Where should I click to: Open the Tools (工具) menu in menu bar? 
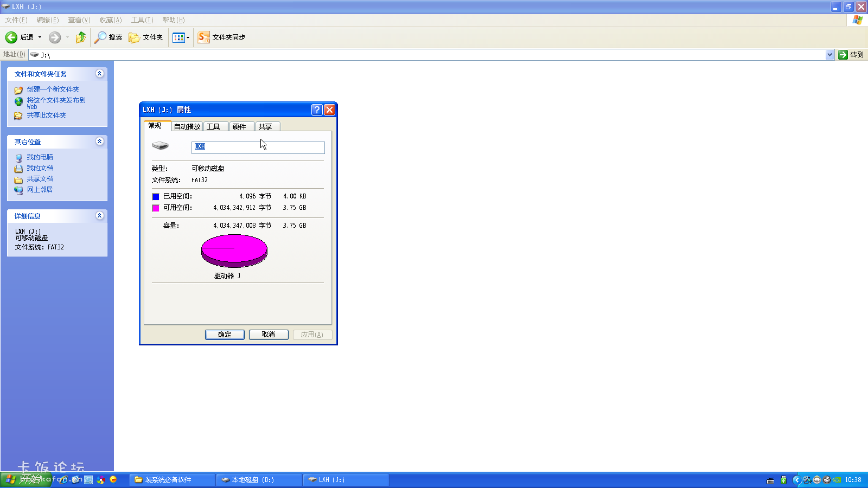pyautogui.click(x=142, y=20)
